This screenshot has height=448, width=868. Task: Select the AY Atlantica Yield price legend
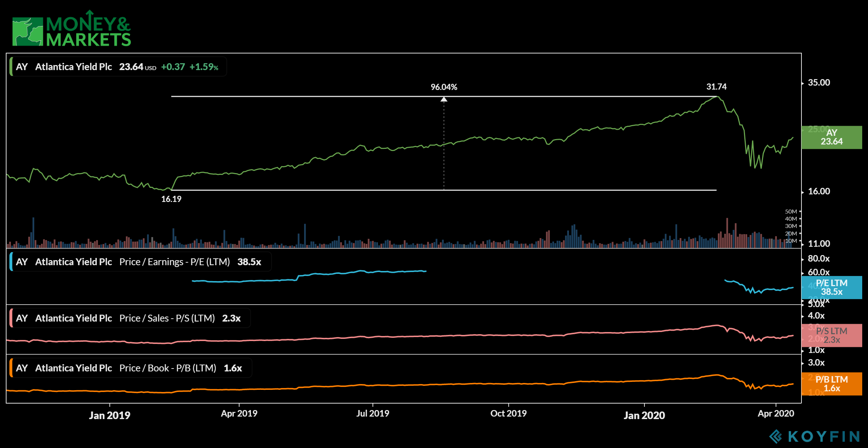118,67
